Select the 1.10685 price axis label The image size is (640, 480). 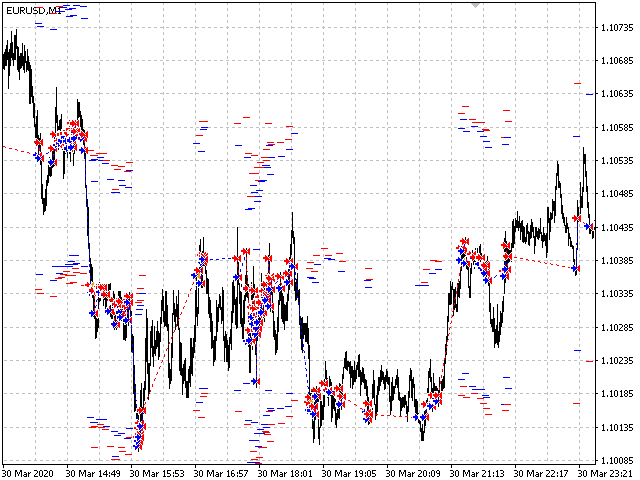[x=617, y=61]
